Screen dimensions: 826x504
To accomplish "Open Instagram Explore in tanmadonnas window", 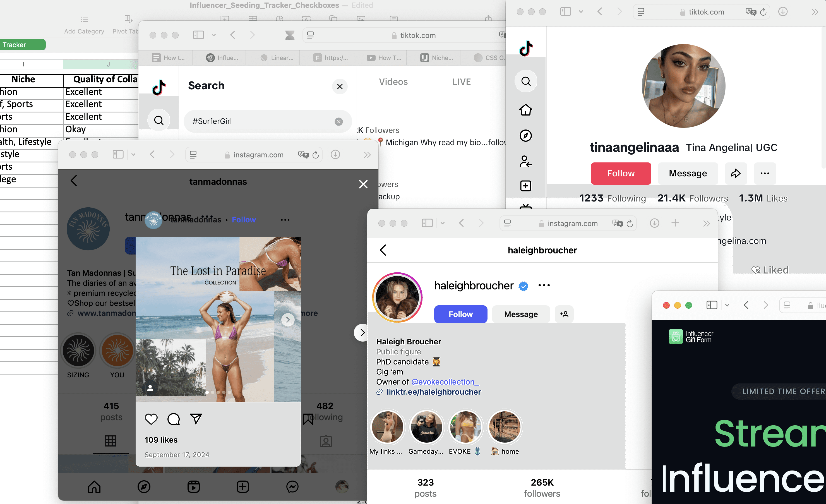I will (144, 487).
